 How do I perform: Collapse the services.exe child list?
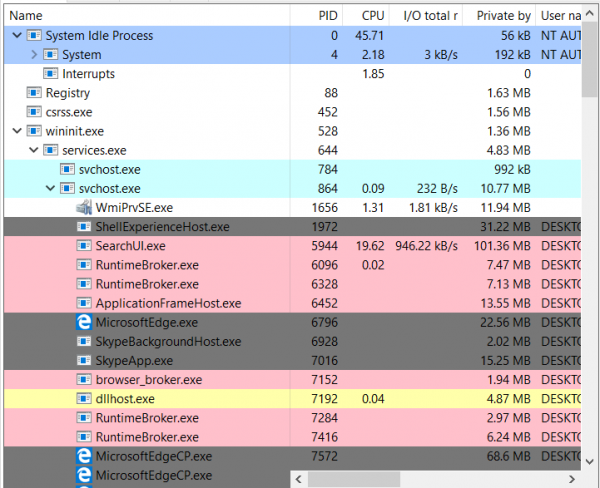(x=34, y=150)
